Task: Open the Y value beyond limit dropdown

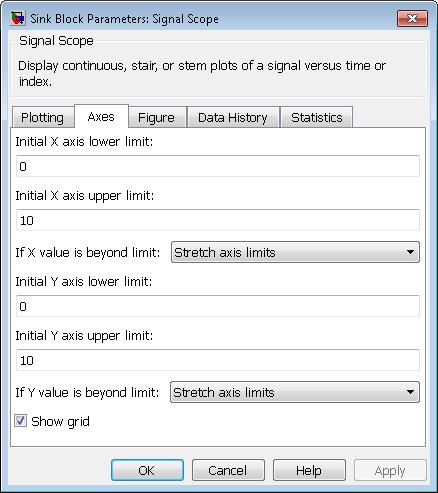Action: tap(295, 392)
